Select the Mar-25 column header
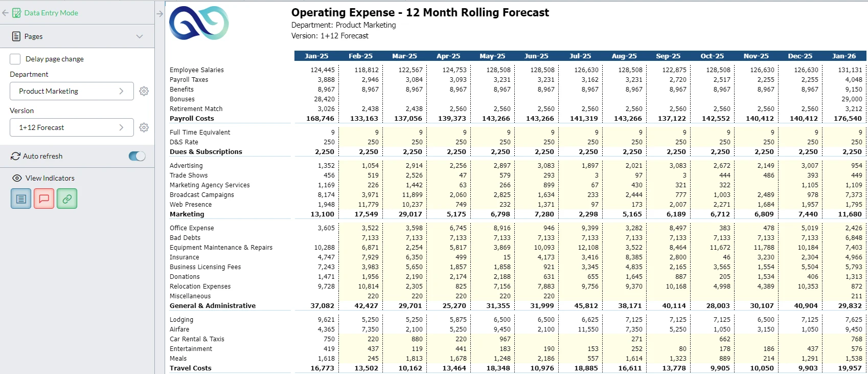Screen dimensions: 868x374 click(404, 56)
